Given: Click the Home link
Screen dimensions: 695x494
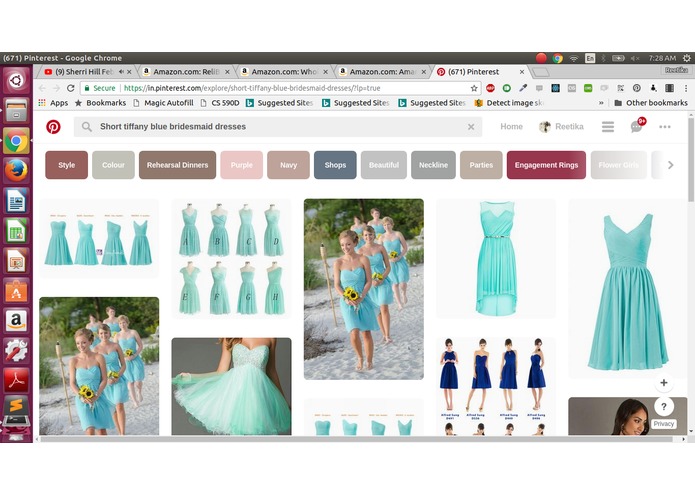Looking at the screenshot, I should (x=511, y=127).
